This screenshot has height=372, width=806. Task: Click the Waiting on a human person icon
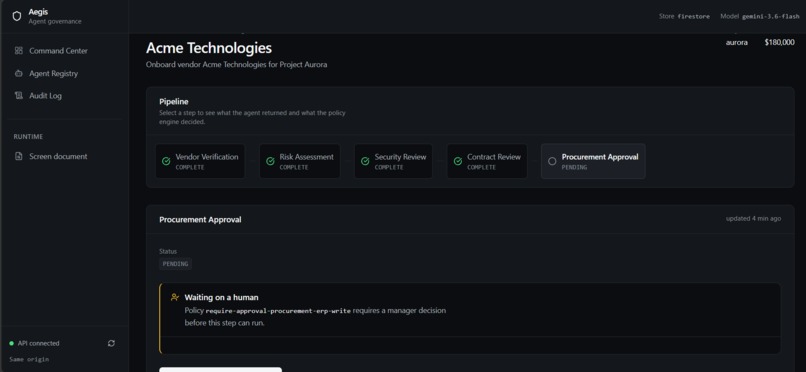[175, 297]
